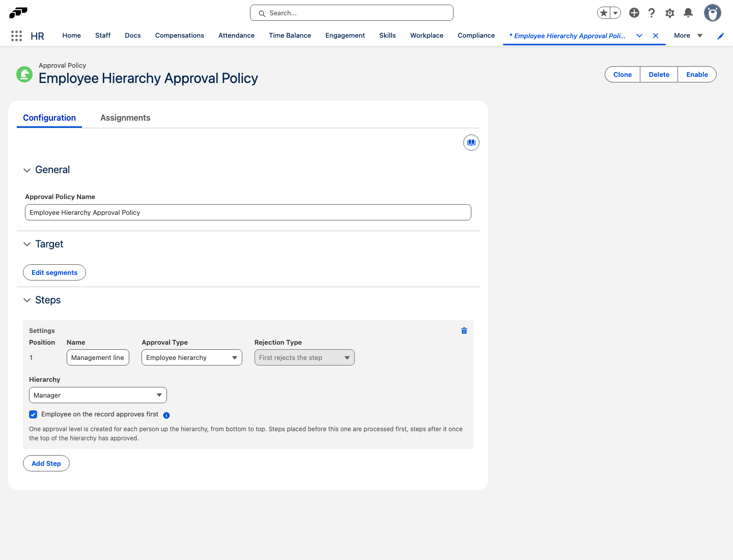Open the Compensations nav item
The height and width of the screenshot is (560, 733).
click(180, 36)
